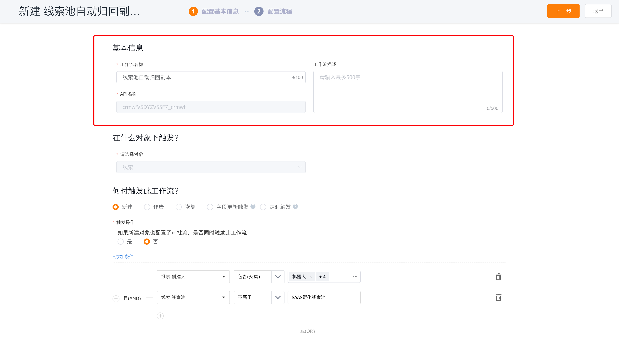Remove the 机器人 tag with x
The image size is (619, 364).
click(311, 277)
